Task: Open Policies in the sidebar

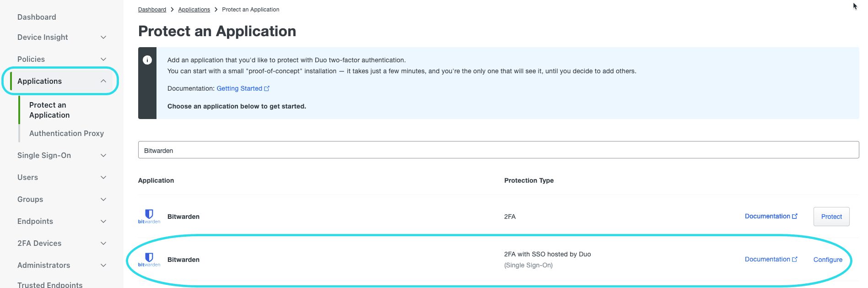Action: tap(31, 59)
